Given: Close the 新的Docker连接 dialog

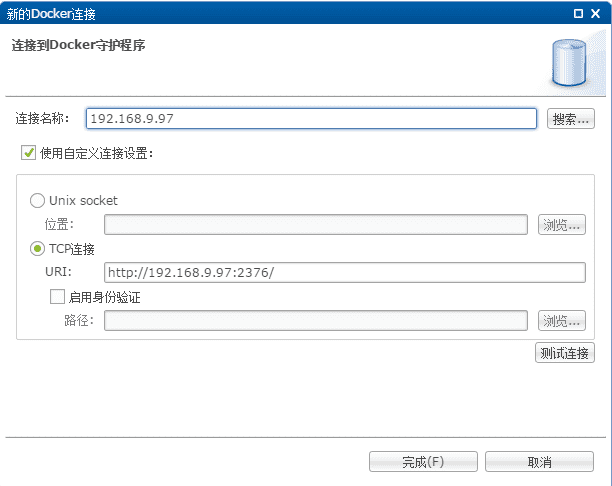Looking at the screenshot, I should [596, 14].
